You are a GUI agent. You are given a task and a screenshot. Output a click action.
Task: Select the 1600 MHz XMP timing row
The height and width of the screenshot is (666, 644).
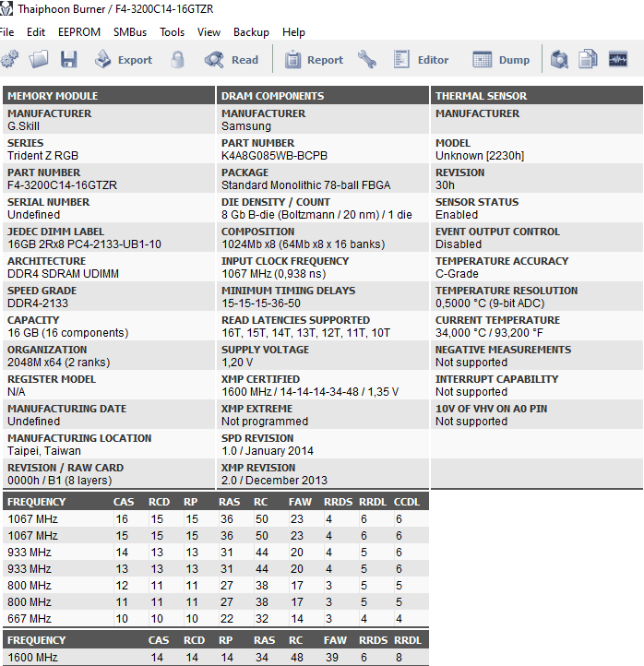216,657
